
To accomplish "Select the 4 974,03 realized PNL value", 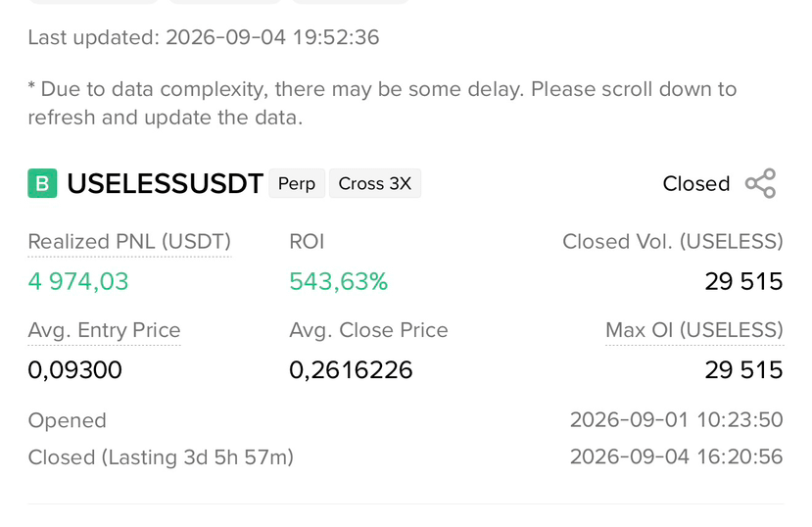I will [78, 281].
